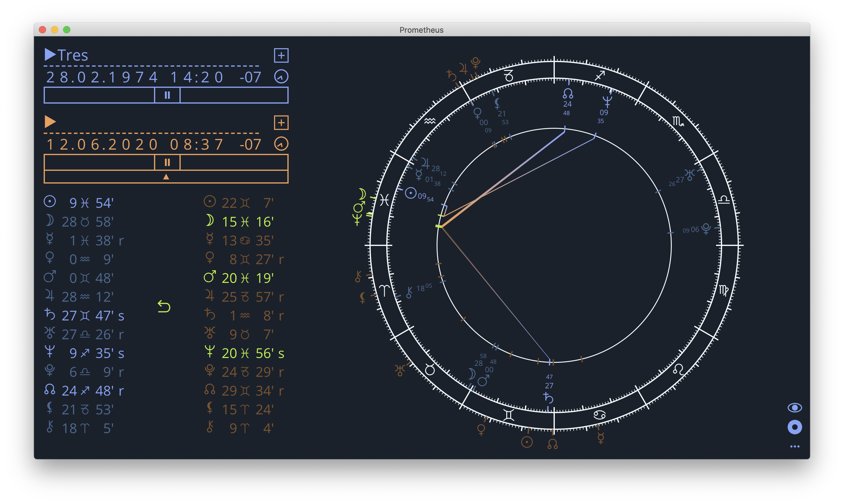The height and width of the screenshot is (504, 844).
Task: Click the Scorpio sign glyph on zodiac ring
Action: (x=678, y=121)
